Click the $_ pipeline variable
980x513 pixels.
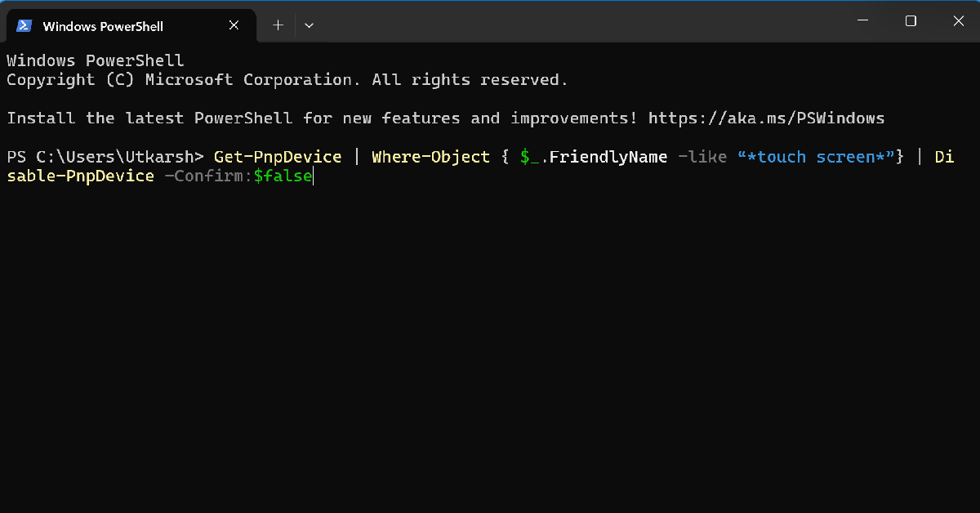tap(527, 156)
